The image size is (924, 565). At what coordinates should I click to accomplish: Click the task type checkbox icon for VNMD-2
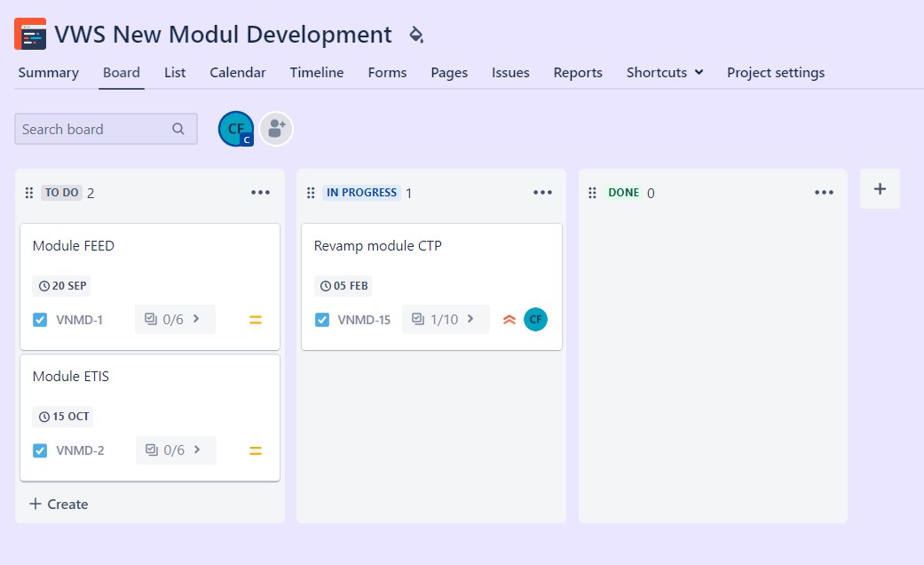[39, 450]
